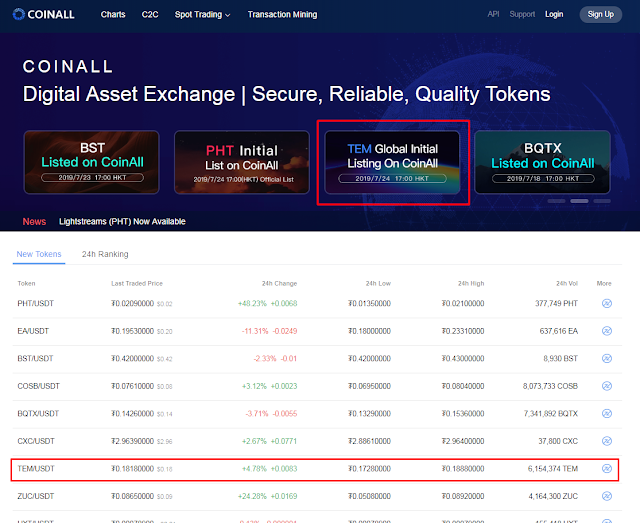Viewport: 640px width, 523px height.
Task: Go to the C2C page
Action: (150, 14)
